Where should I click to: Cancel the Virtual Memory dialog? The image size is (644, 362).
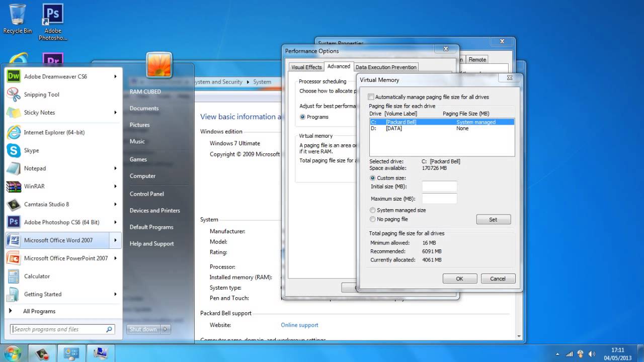click(498, 279)
